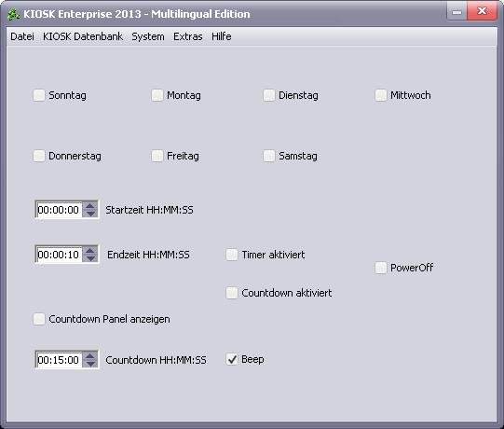Minimize the KIOSK Enterprise window
This screenshot has width=504, height=429.
(x=456, y=12)
